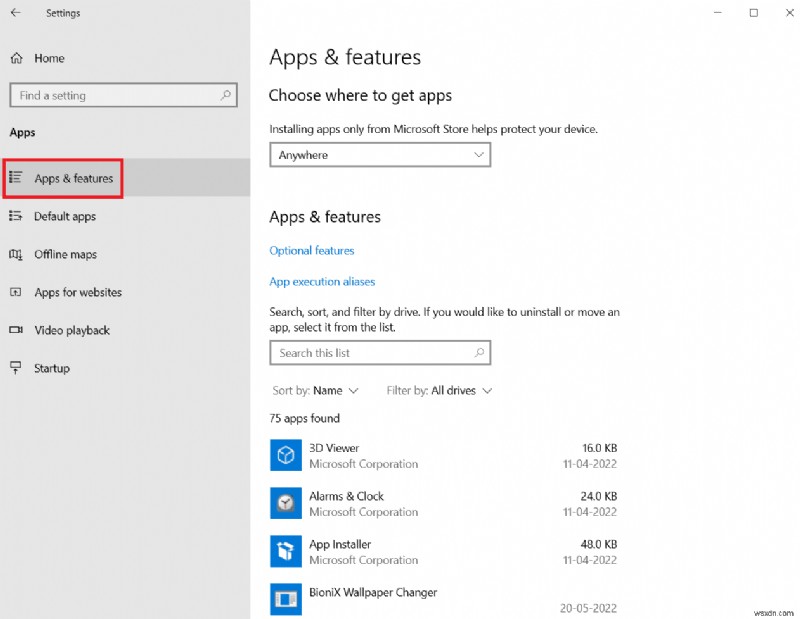The width and height of the screenshot is (800, 619).
Task: Click the Home house icon
Action: tap(16, 58)
